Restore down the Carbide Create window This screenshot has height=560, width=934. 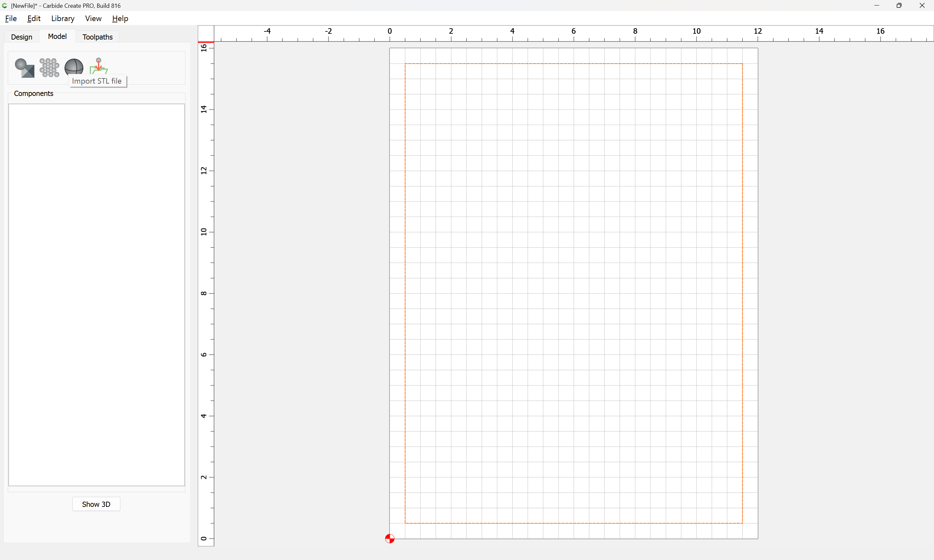899,6
